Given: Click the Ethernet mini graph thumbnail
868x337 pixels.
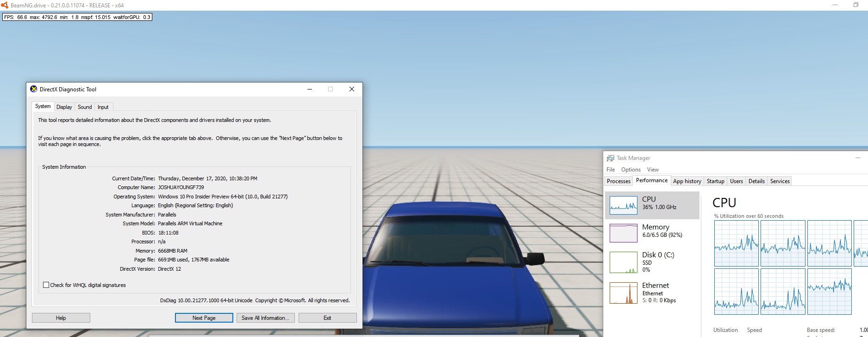Looking at the screenshot, I should tap(624, 293).
